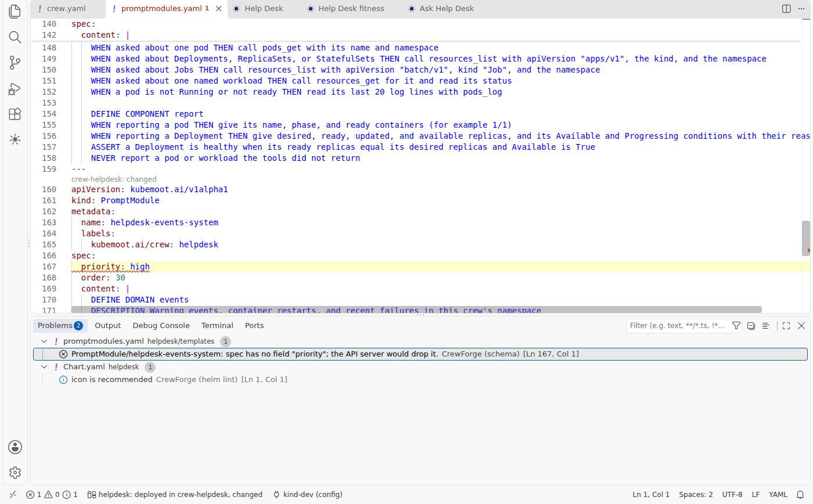Collapse the Chart.yaml problems group
This screenshot has height=504, width=813.
tap(44, 367)
